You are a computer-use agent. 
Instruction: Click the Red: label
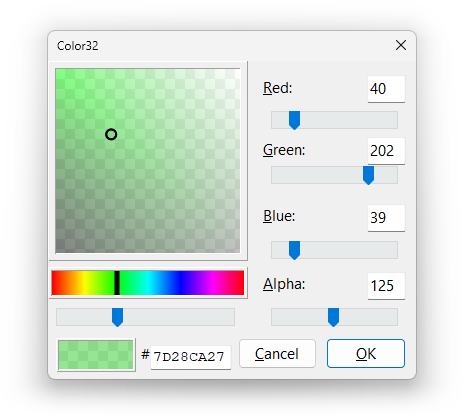coord(277,88)
